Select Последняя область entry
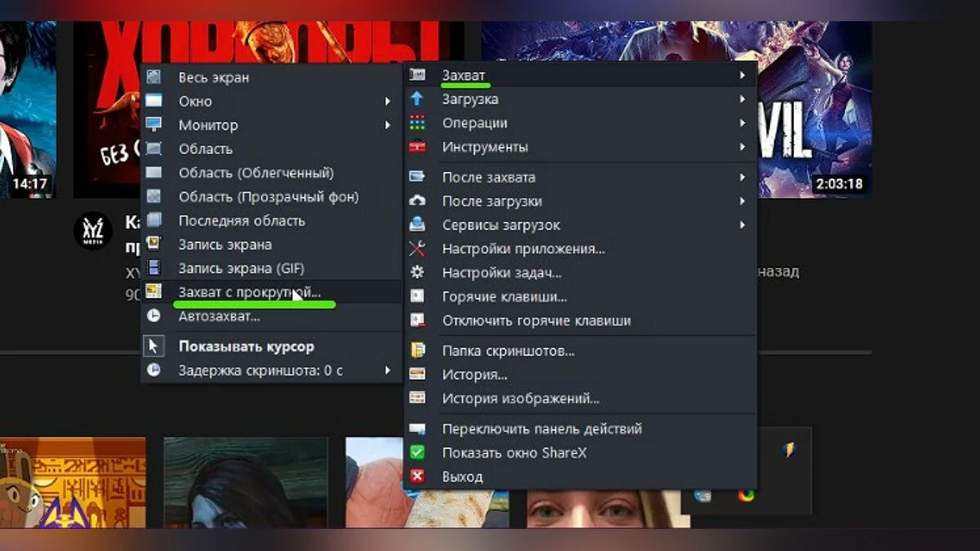Image resolution: width=980 pixels, height=551 pixels. coord(272,220)
